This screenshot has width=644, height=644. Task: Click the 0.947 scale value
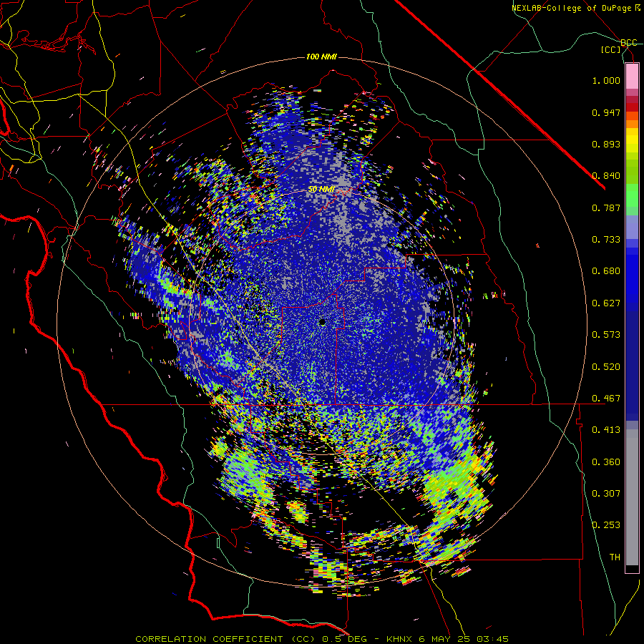606,112
